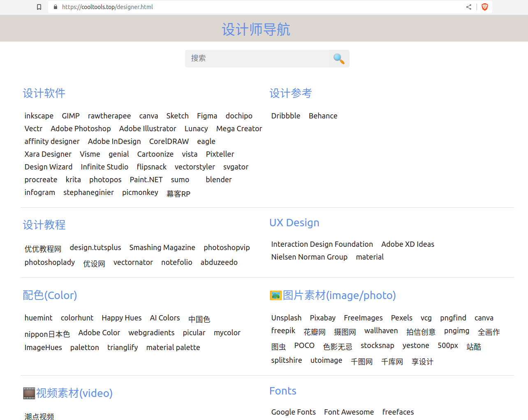Open the stocksnap link
This screenshot has width=528, height=420.
click(x=377, y=346)
